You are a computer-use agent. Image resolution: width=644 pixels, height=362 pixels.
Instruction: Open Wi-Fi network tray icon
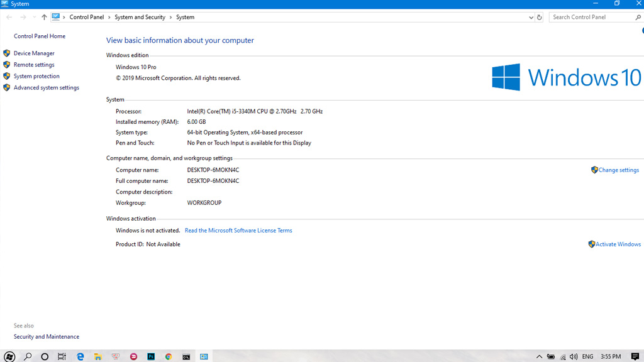coord(563,357)
